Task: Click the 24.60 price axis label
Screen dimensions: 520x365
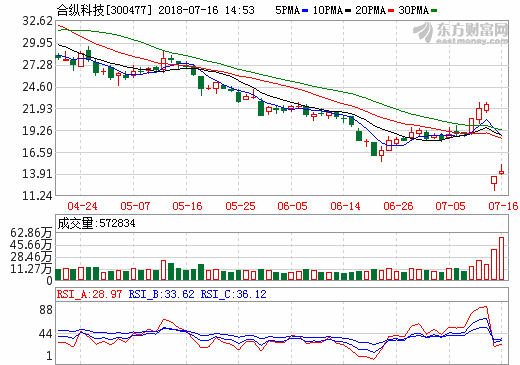Action: pos(38,87)
